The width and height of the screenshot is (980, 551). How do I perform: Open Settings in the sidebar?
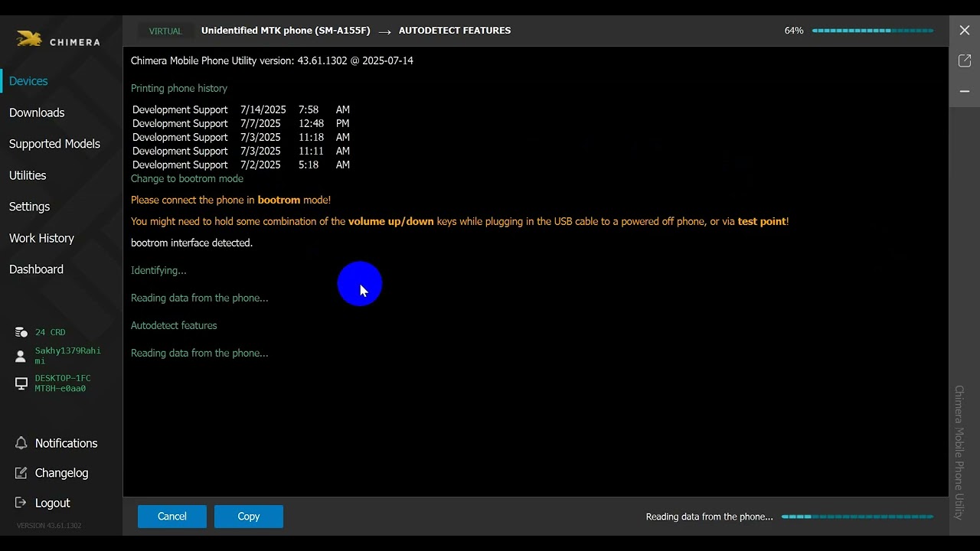29,207
